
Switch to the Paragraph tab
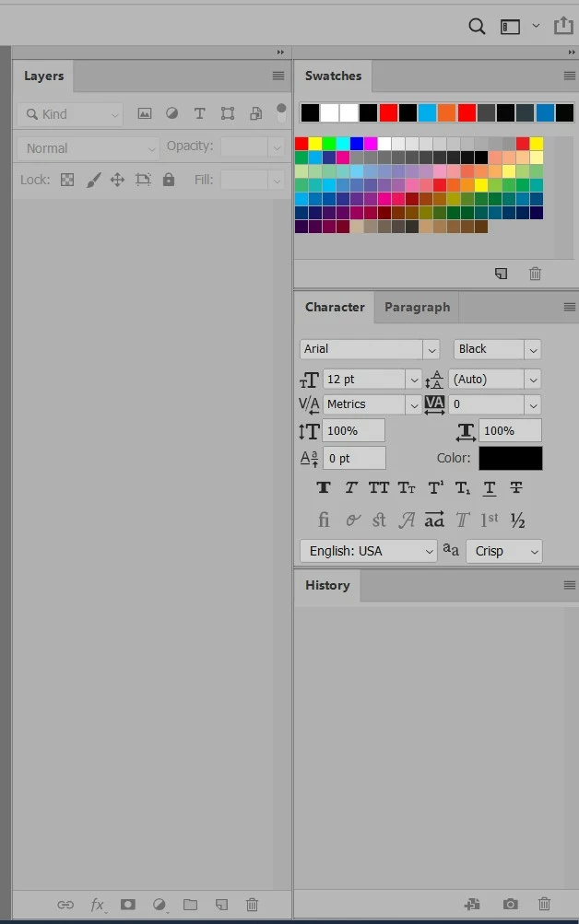pyautogui.click(x=417, y=307)
